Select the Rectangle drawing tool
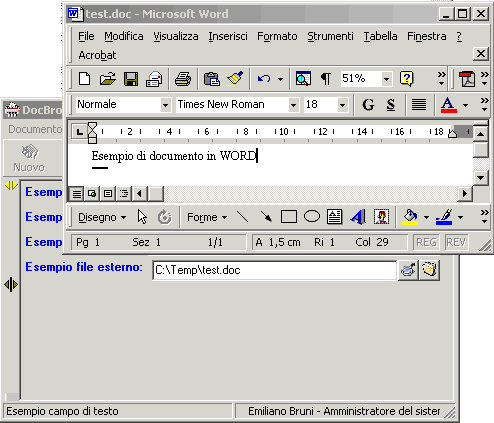Image resolution: width=494 pixels, height=423 pixels. coord(289,217)
